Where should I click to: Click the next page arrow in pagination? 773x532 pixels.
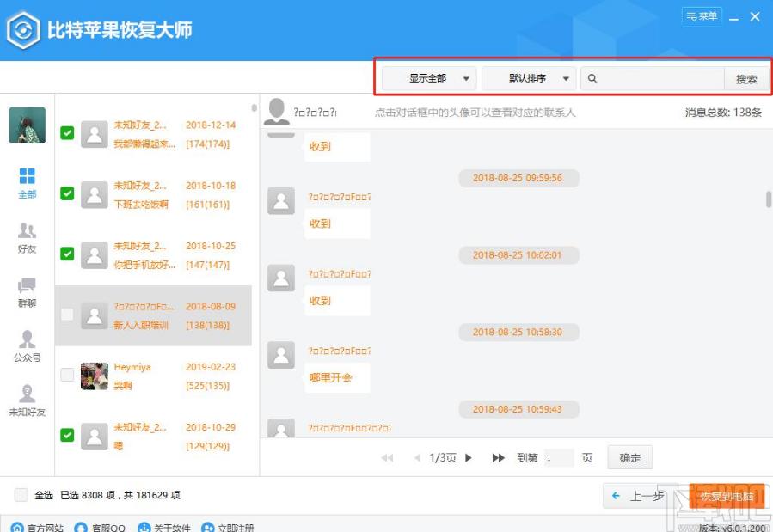pyautogui.click(x=469, y=458)
